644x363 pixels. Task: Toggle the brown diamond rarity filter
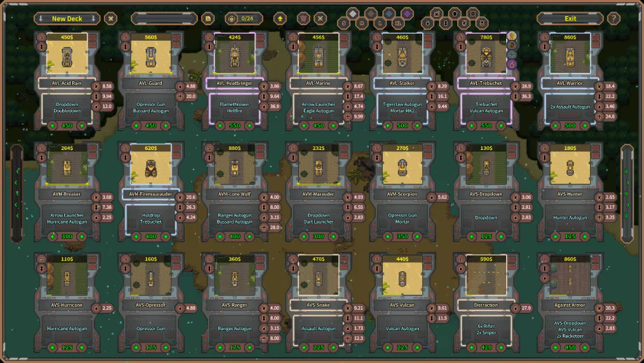point(370,13)
